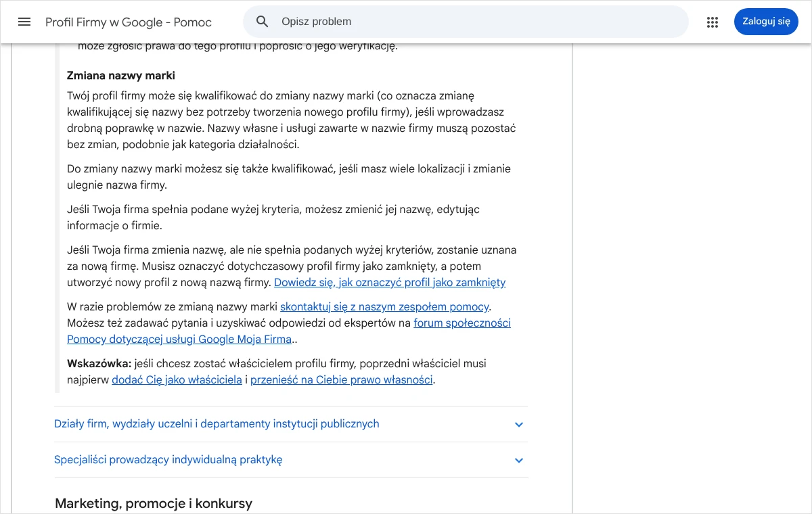Viewport: 812px width, 514px height.
Task: Open dodać Cię jako właściciela link
Action: pos(177,380)
